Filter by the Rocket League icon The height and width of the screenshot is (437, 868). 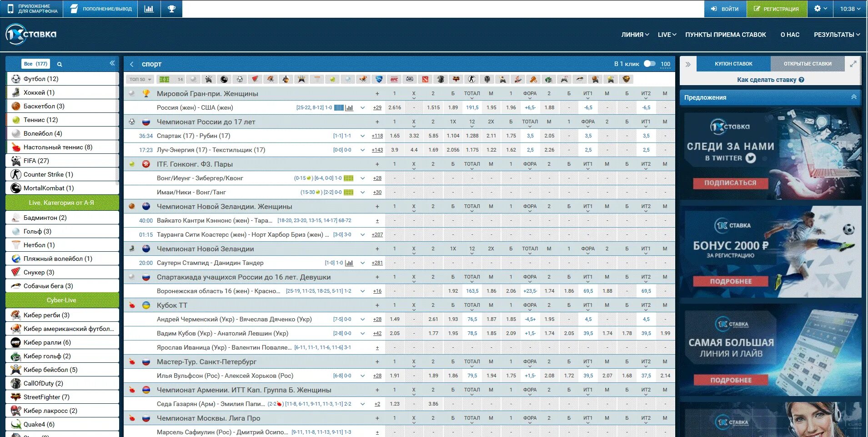pyautogui.click(x=379, y=79)
